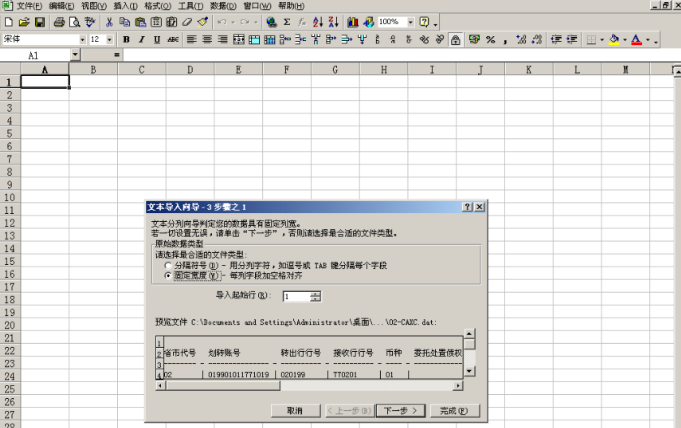Sort descending with the Z-A icon
The height and width of the screenshot is (428, 681).
334,22
